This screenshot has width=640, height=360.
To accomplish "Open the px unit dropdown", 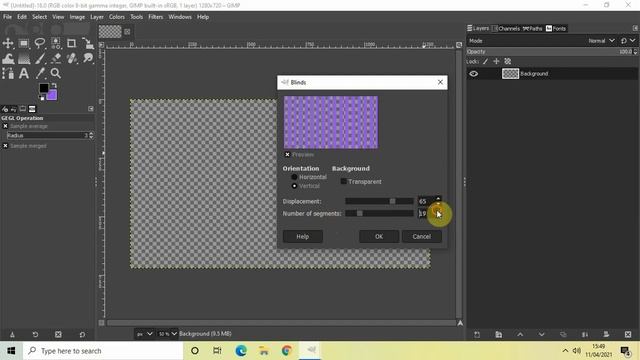I will click(144, 333).
